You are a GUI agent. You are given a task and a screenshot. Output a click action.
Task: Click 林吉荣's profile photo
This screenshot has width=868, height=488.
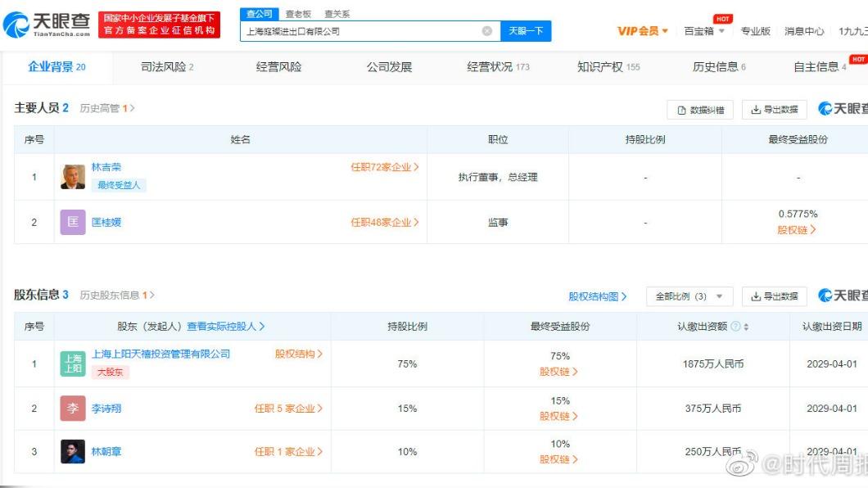point(73,177)
